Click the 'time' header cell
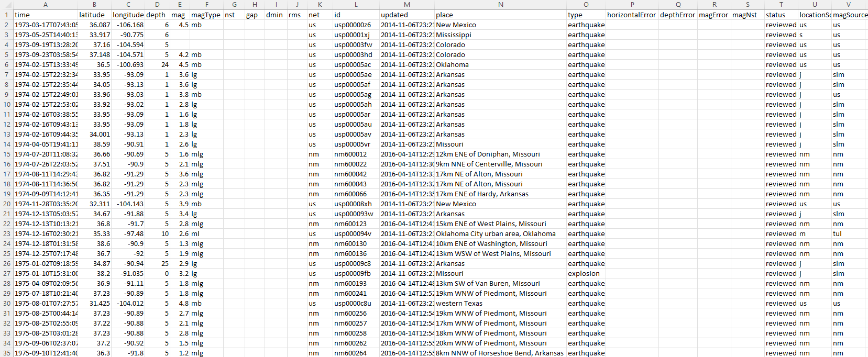The height and width of the screenshot is (357, 868). coord(46,15)
